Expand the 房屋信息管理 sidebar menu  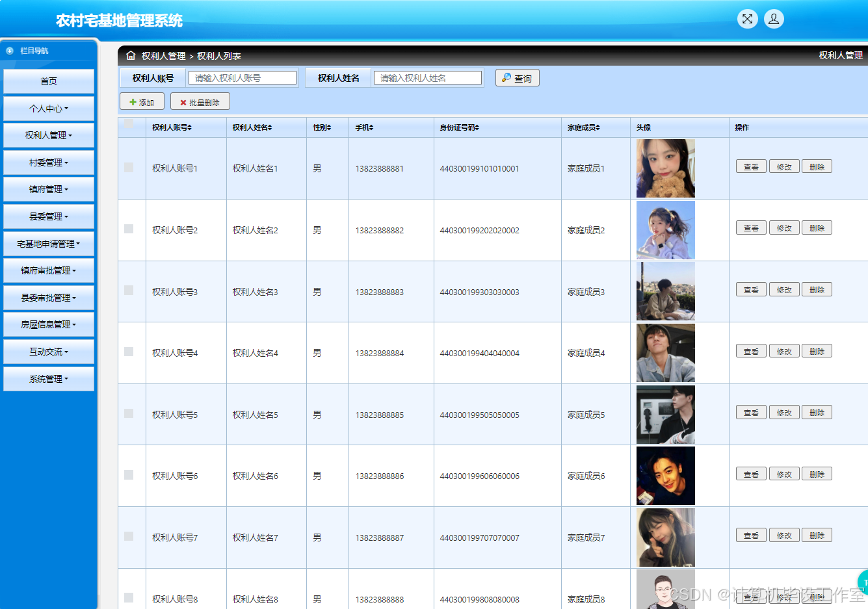pos(49,324)
